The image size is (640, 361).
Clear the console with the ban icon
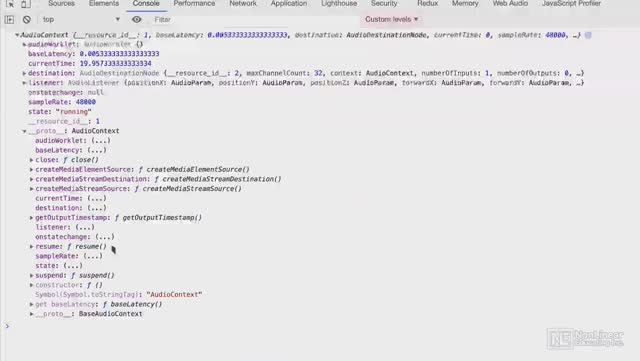point(27,20)
